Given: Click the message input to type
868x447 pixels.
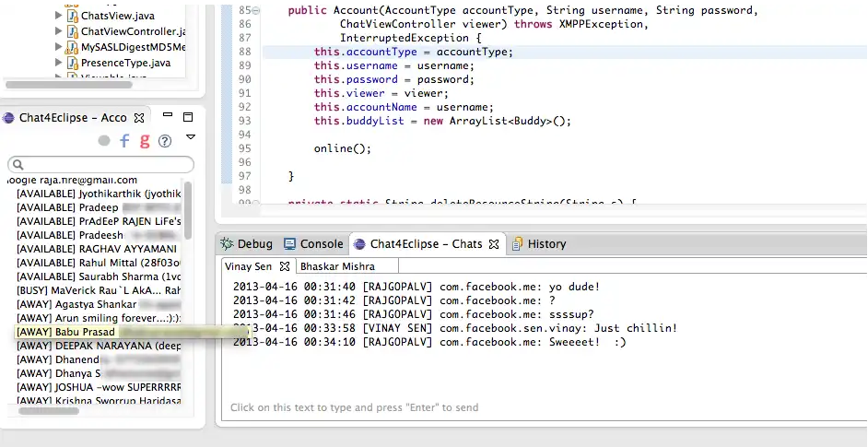Looking at the screenshot, I should (x=354, y=407).
